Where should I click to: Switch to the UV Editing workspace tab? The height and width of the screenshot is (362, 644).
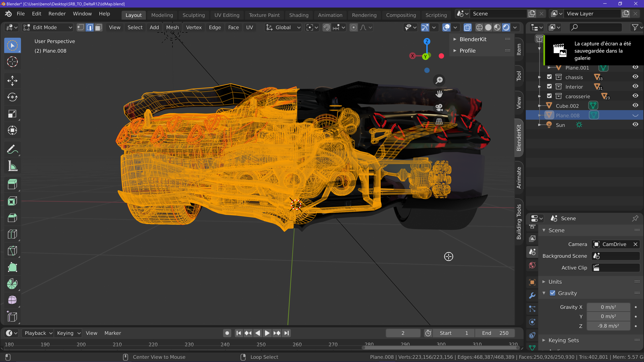(x=227, y=15)
